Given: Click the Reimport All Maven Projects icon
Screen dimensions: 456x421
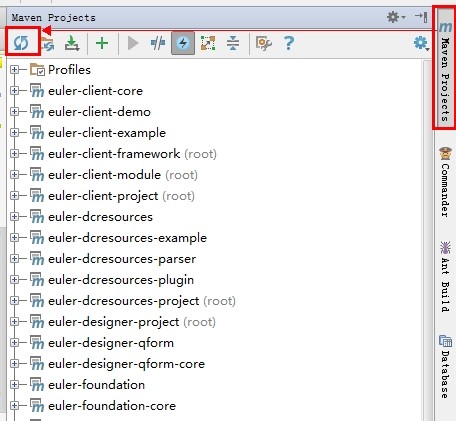Looking at the screenshot, I should point(21,43).
